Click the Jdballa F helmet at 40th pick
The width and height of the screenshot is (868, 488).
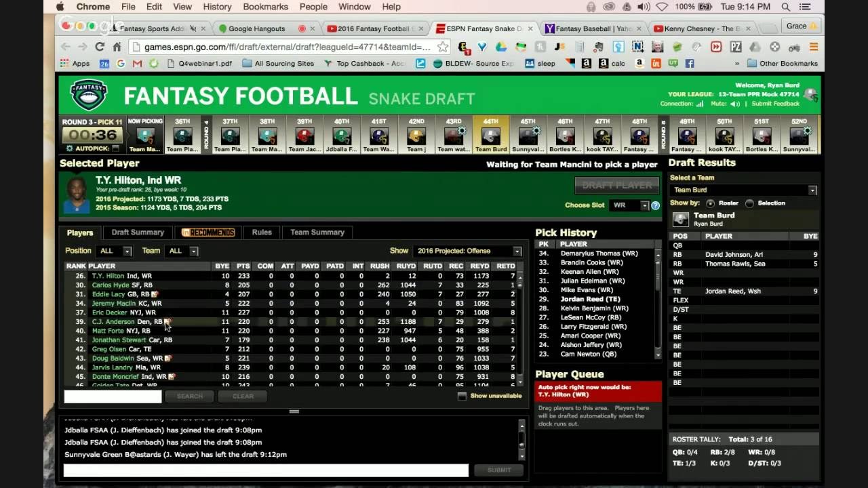(341, 137)
